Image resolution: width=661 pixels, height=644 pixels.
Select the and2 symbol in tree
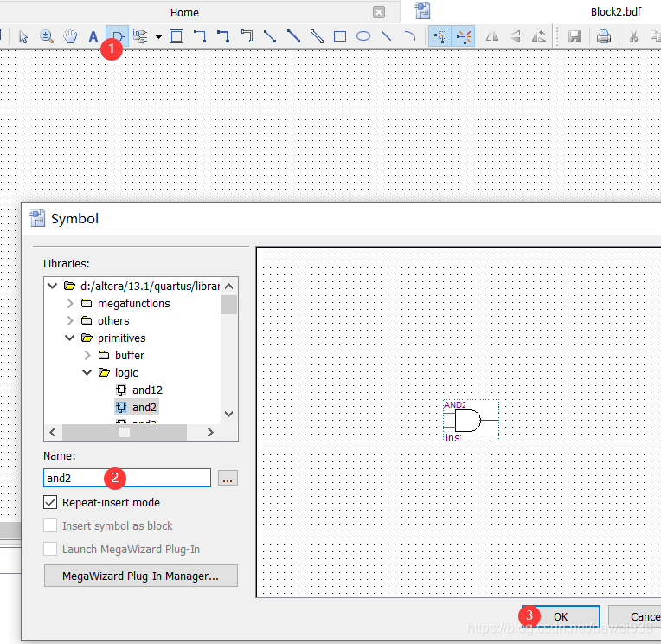coord(137,407)
